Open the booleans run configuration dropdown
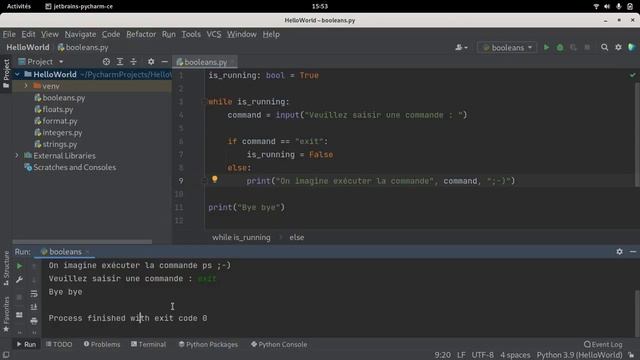 pos(508,47)
